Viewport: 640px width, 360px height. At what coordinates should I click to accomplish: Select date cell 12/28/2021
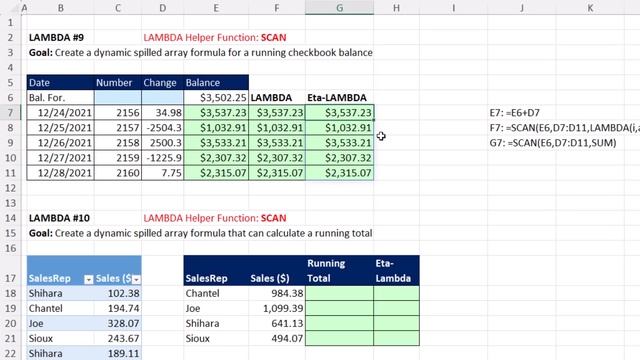click(x=60, y=173)
